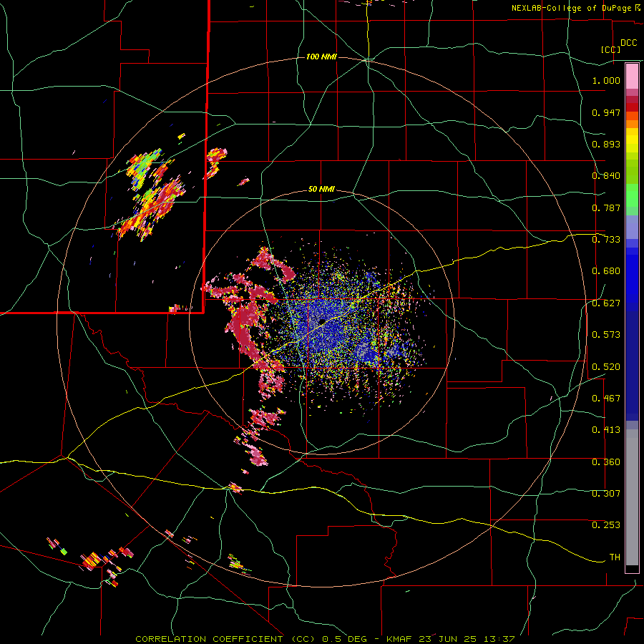Pick the large gray lower color bar segment
The height and width of the screenshot is (644, 644).
click(x=632, y=497)
